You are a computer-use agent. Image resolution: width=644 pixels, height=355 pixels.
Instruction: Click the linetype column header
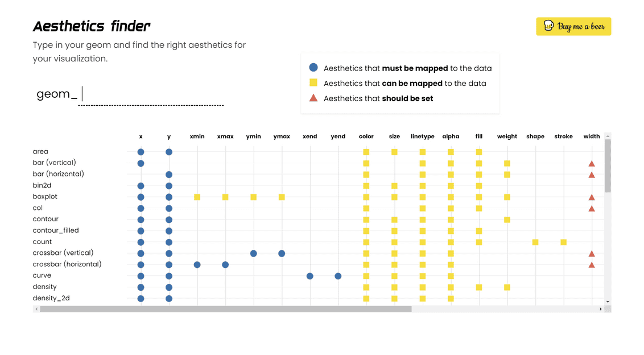(423, 137)
